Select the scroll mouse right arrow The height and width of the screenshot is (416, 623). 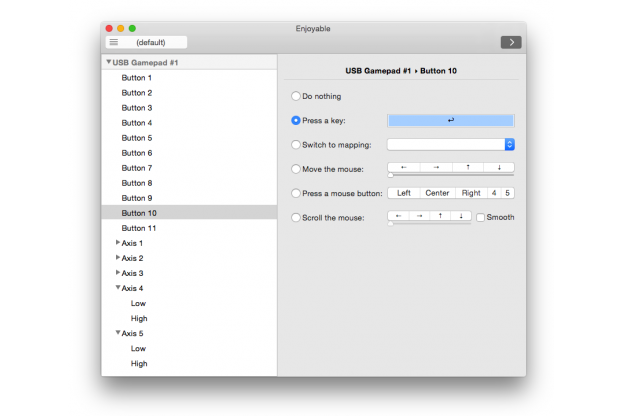click(420, 216)
